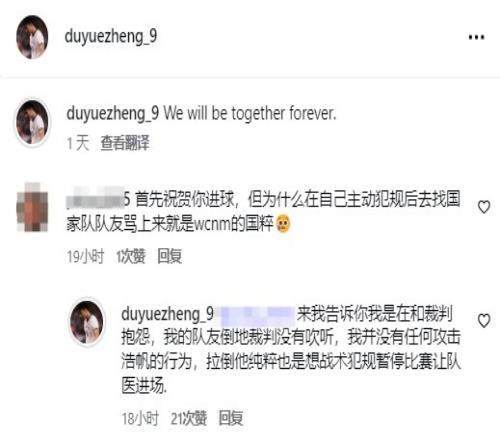Like duyuezheng_9's reply with heart icon

click(x=484, y=320)
